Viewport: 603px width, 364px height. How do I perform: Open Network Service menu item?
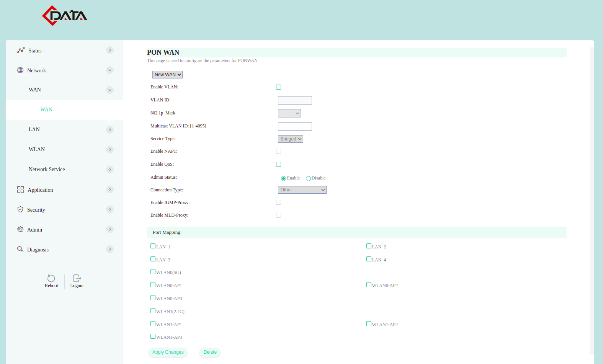[x=47, y=169]
